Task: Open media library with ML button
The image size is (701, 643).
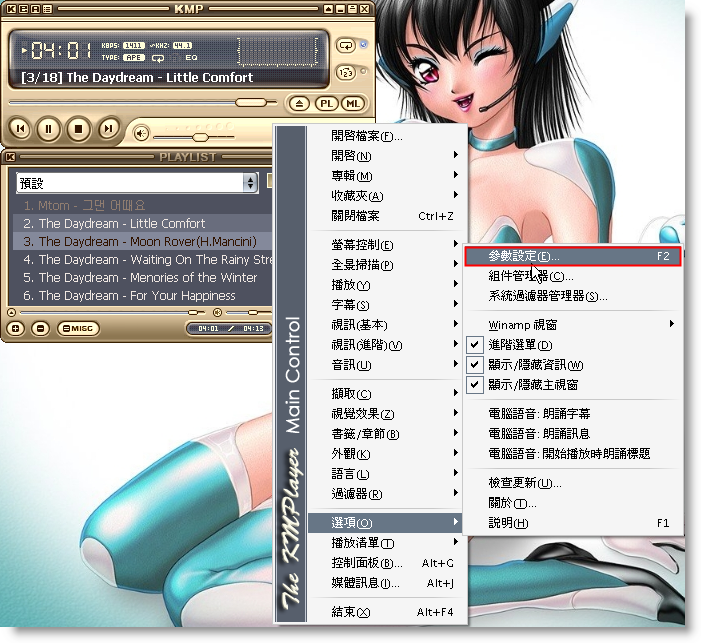Action: coord(353,104)
